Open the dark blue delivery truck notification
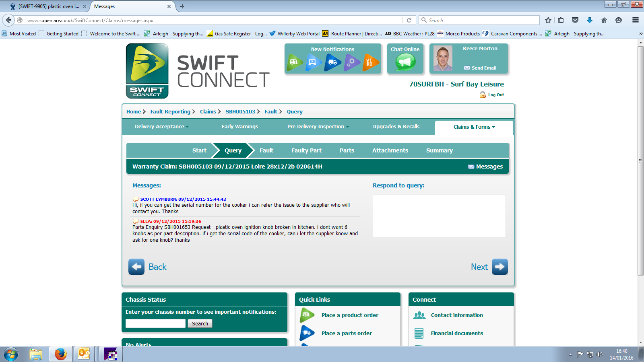 (x=332, y=62)
